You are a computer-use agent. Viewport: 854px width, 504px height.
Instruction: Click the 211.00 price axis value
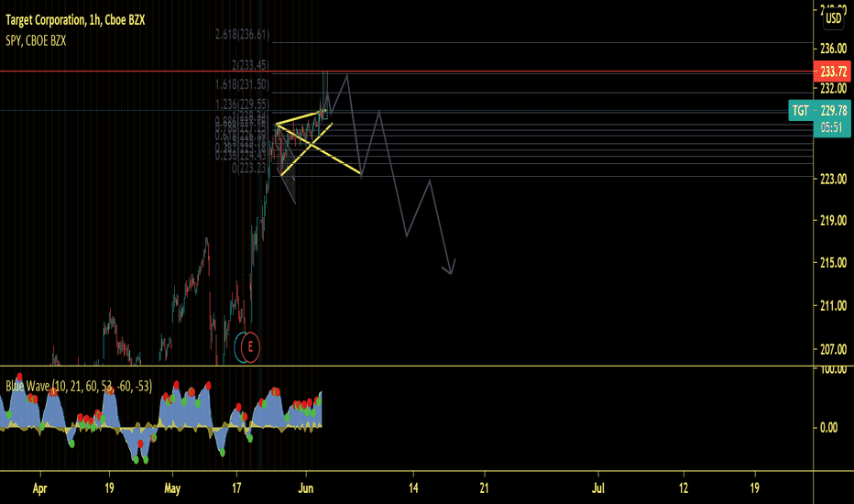pos(833,306)
